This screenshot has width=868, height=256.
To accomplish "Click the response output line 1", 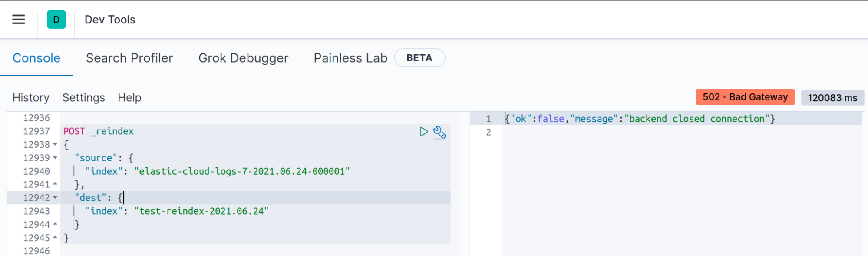I will [x=640, y=119].
